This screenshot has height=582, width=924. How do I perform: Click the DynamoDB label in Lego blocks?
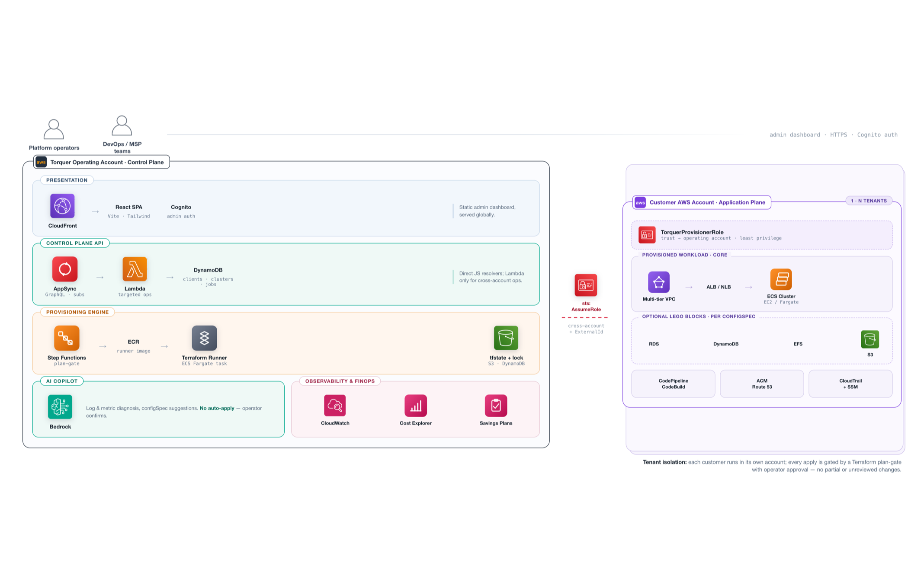point(726,344)
